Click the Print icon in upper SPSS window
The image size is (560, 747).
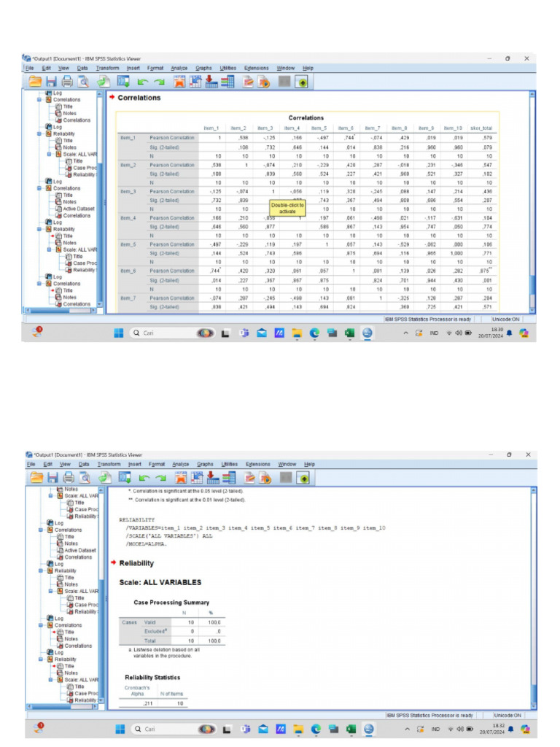[x=67, y=82]
